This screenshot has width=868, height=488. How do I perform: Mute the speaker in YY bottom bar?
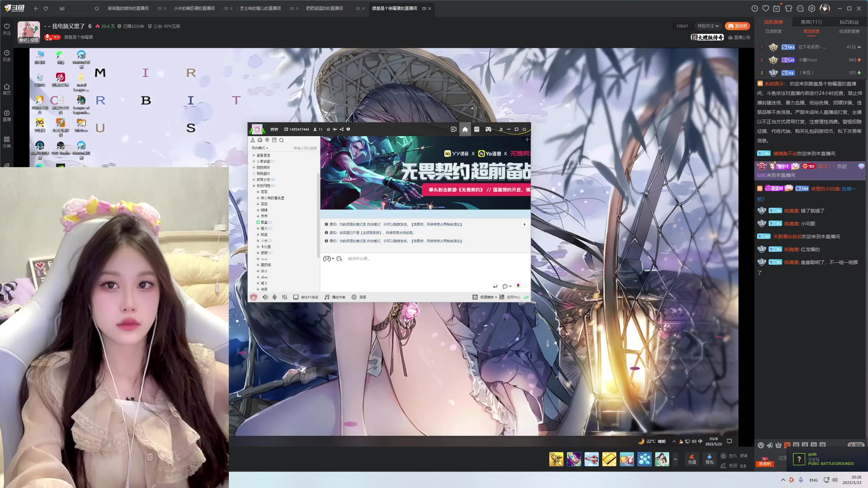(265, 297)
